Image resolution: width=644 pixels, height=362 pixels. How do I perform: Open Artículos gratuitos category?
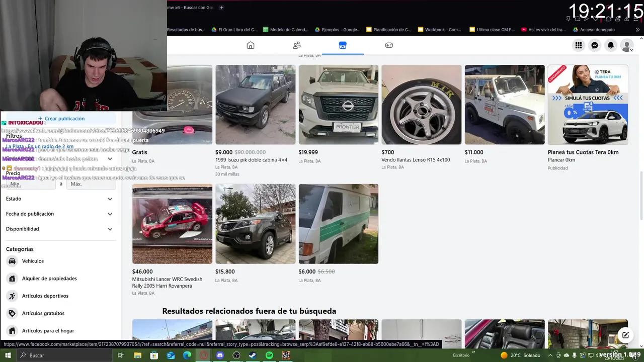click(x=60, y=313)
